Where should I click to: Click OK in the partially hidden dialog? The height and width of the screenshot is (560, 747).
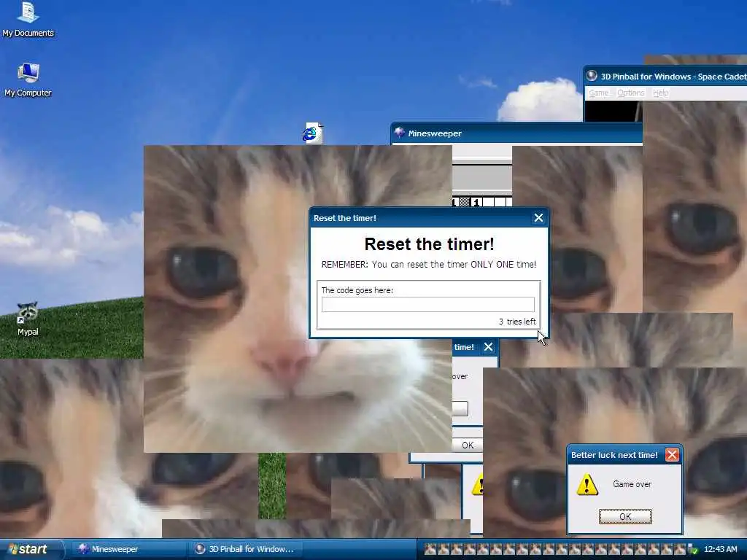point(468,445)
